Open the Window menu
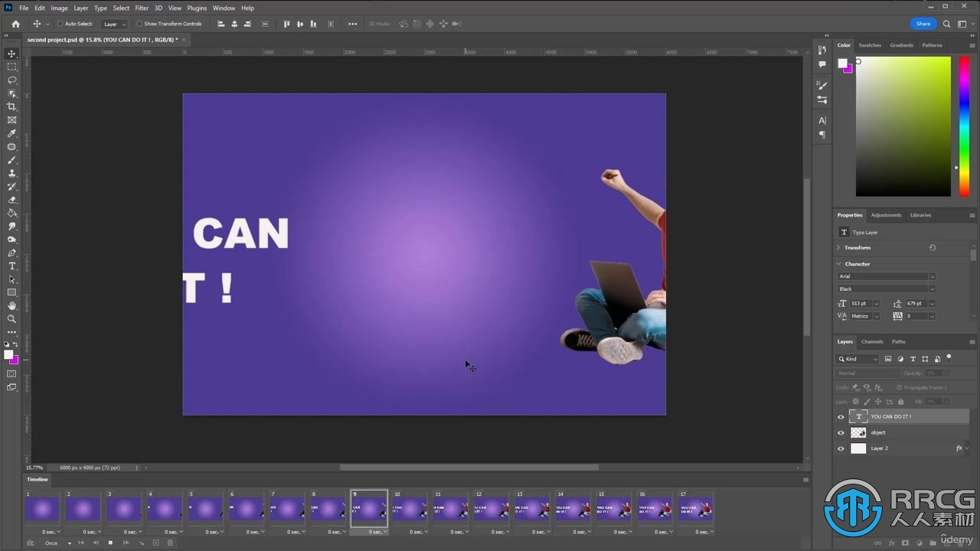 [224, 8]
